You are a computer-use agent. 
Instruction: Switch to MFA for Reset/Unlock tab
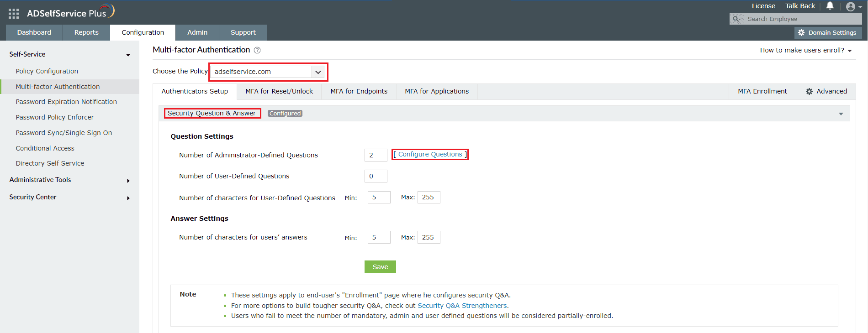(279, 91)
